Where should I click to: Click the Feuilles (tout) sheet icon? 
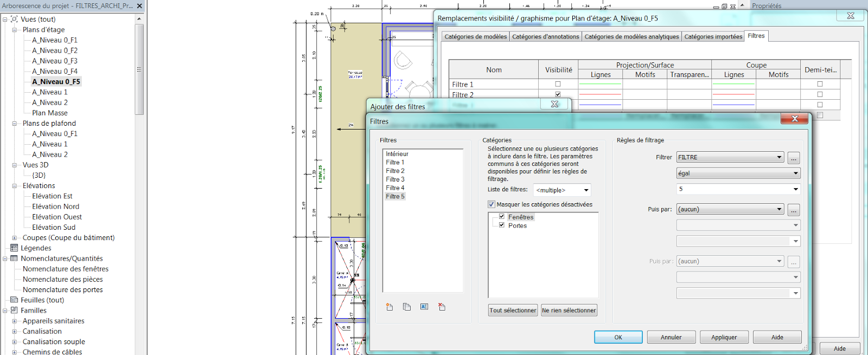click(x=14, y=300)
